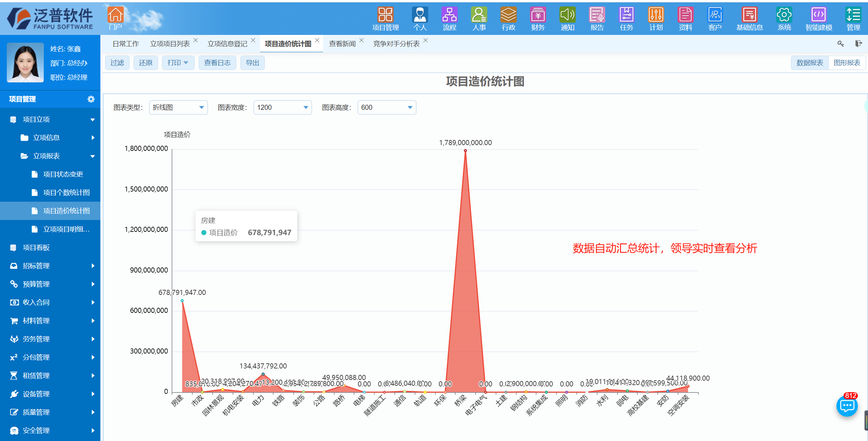Close the 立项信息登记 tab
868x441 pixels.
[x=253, y=40]
